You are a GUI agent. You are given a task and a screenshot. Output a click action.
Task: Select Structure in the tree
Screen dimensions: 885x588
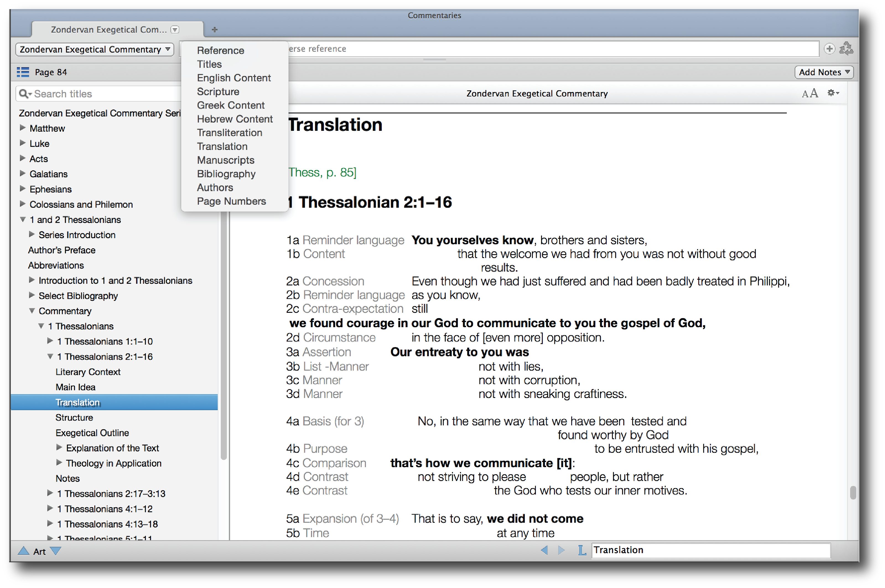tap(74, 417)
